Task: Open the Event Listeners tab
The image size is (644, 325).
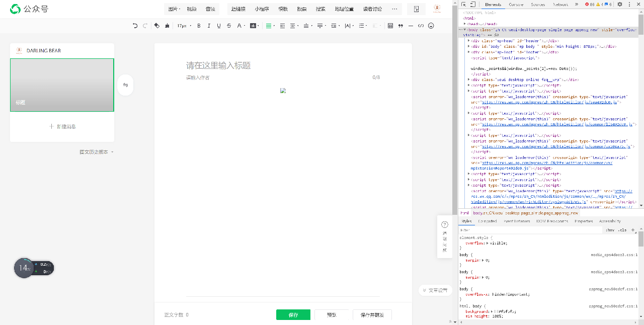Action: coord(517,221)
